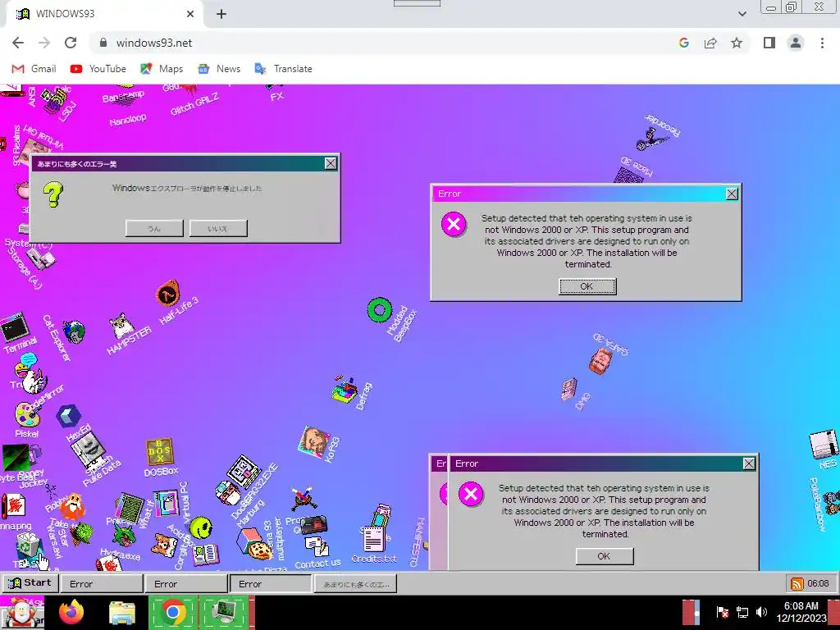Open the Translate bookmark

pyautogui.click(x=284, y=69)
